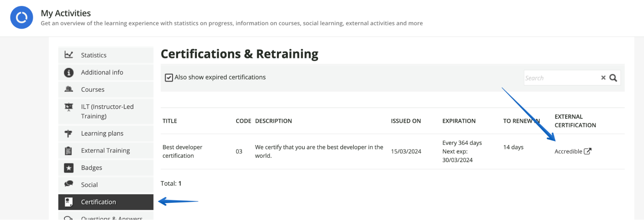Select the Learning plans signpost icon

click(69, 133)
